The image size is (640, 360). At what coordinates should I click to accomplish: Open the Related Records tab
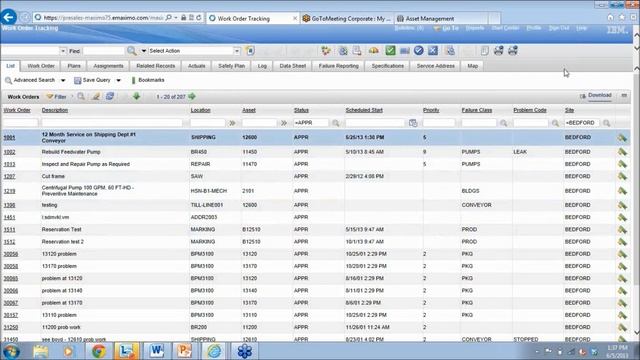coord(156,66)
